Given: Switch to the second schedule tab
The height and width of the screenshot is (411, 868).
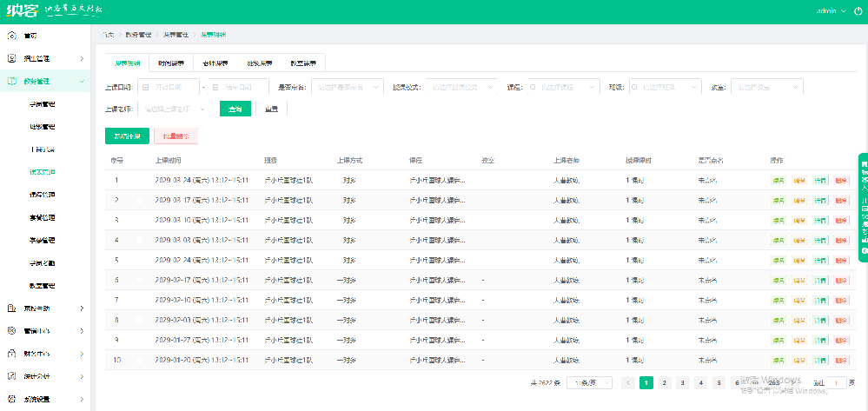Looking at the screenshot, I should pos(171,63).
